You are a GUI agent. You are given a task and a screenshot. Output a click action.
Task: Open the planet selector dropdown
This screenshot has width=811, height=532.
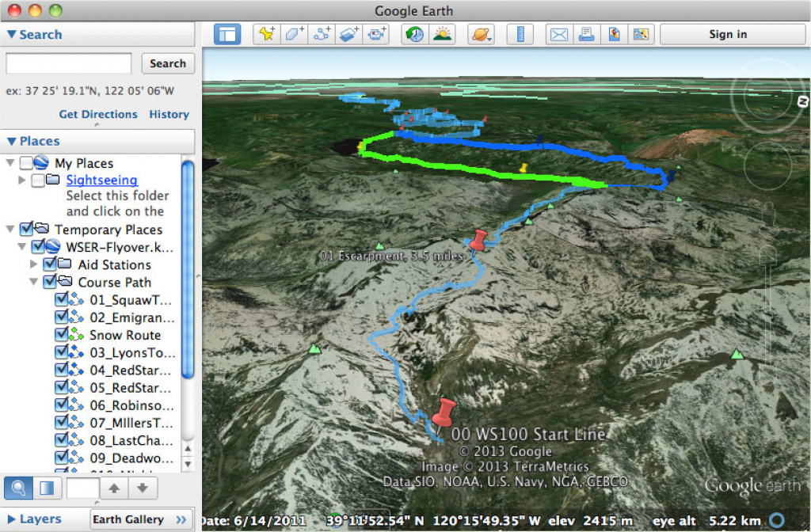pos(482,34)
